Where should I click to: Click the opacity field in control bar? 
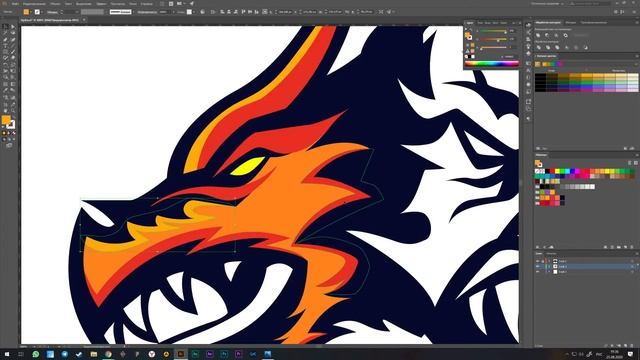(x=164, y=12)
